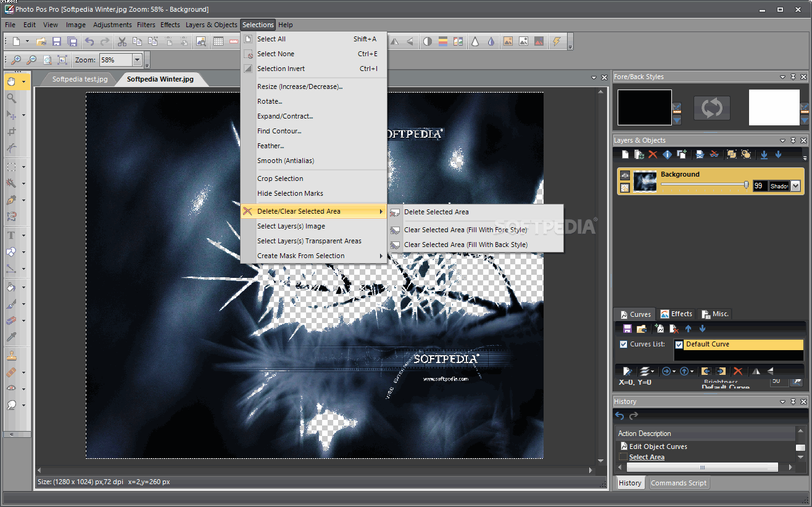Screen dimensions: 812x507
Task: Open the Help menu
Action: tap(286, 25)
